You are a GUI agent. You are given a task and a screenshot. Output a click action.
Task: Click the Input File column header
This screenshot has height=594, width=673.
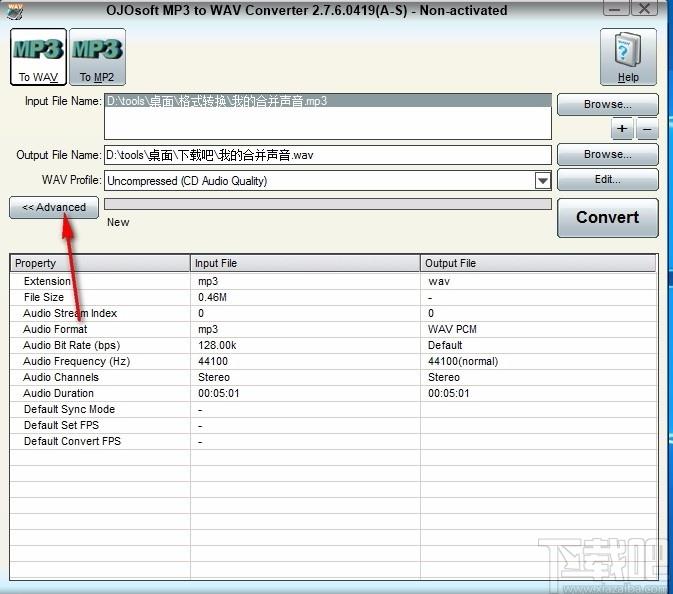click(305, 263)
